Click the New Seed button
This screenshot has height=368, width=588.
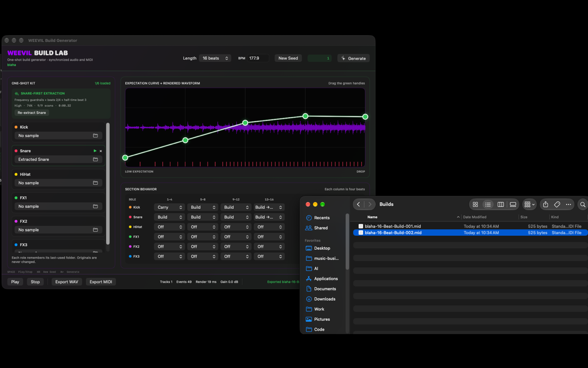[x=288, y=58]
